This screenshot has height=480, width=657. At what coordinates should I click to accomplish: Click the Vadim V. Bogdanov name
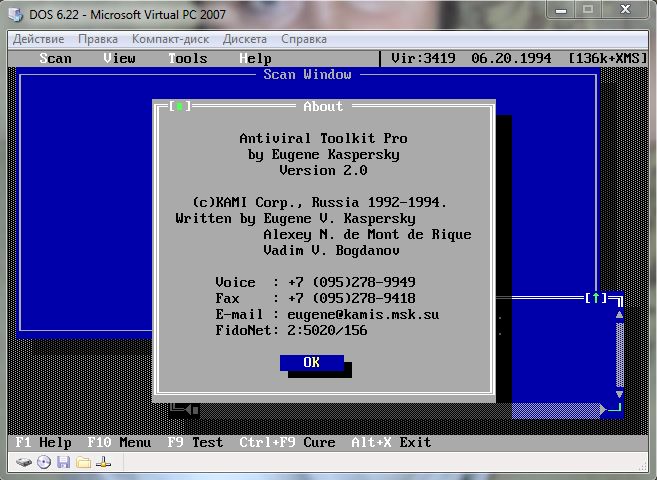tap(331, 250)
